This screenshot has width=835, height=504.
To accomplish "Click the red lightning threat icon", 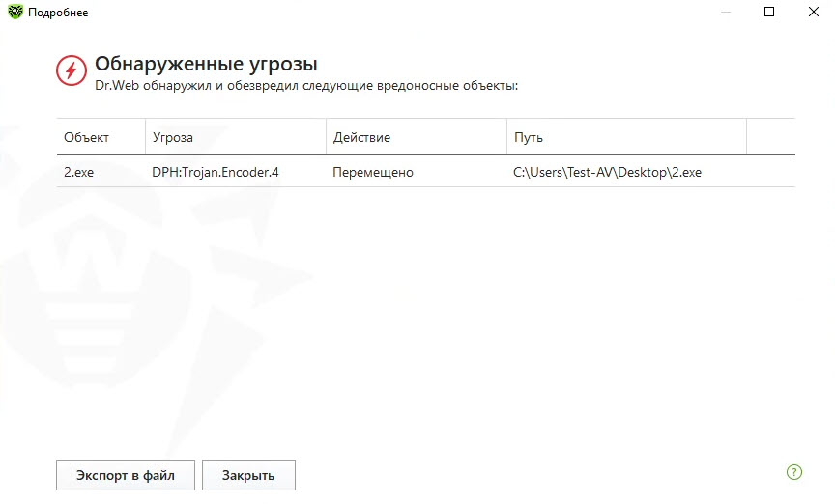I will (x=71, y=70).
